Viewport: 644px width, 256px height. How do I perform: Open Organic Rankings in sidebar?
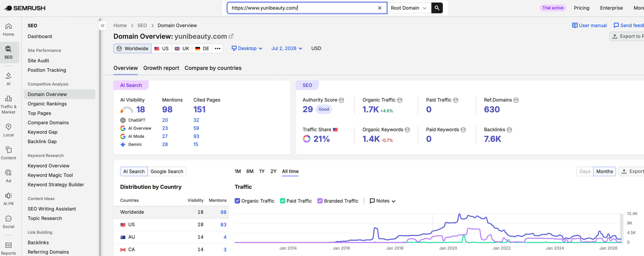47,104
